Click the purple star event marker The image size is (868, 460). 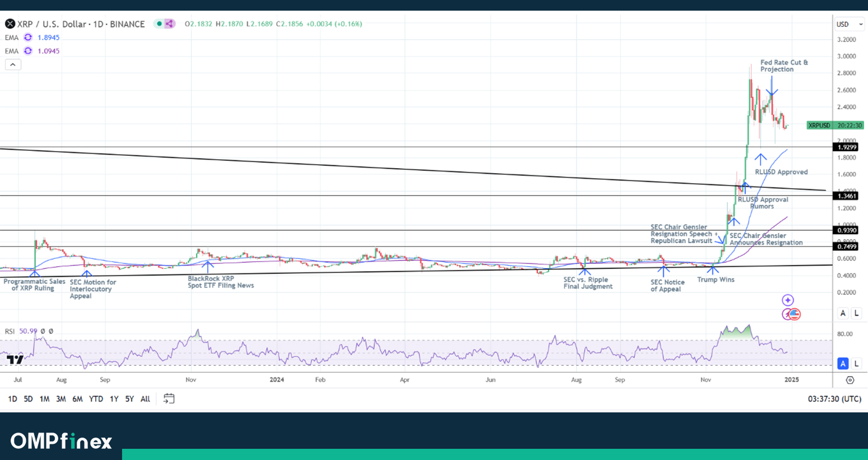click(x=788, y=300)
